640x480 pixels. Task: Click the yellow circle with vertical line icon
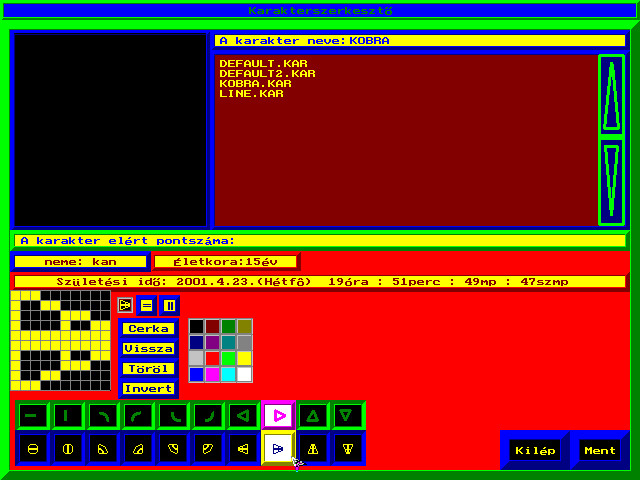coord(67,449)
